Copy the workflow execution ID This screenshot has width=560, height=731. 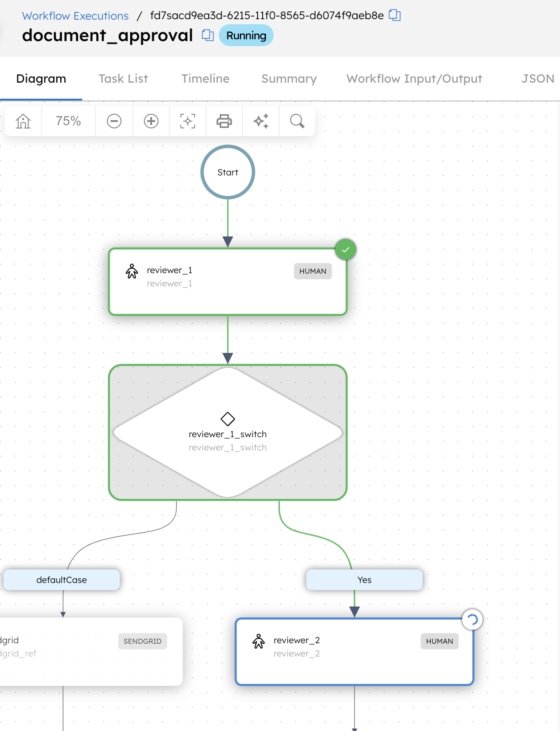395,15
